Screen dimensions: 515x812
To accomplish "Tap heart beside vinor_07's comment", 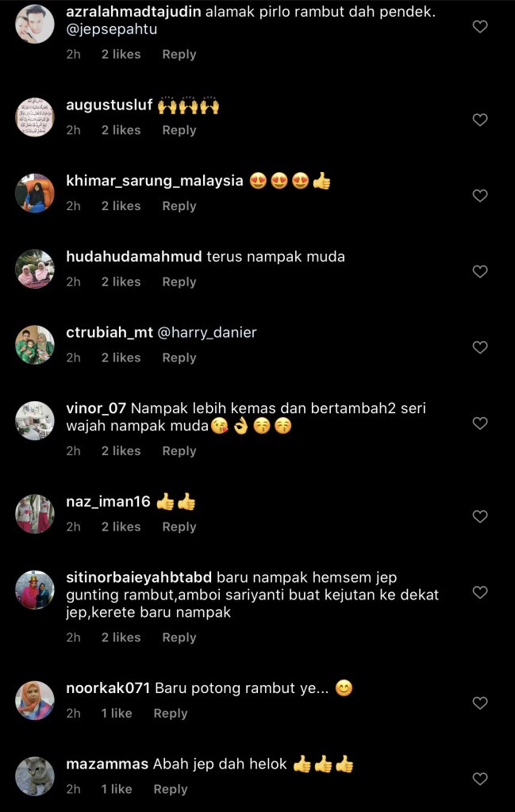I will click(x=480, y=423).
